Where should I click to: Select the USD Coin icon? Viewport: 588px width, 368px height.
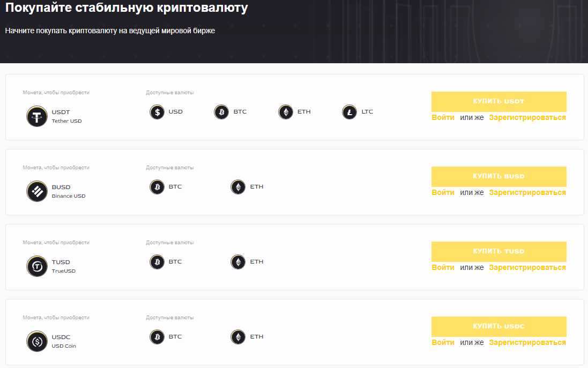pyautogui.click(x=36, y=341)
